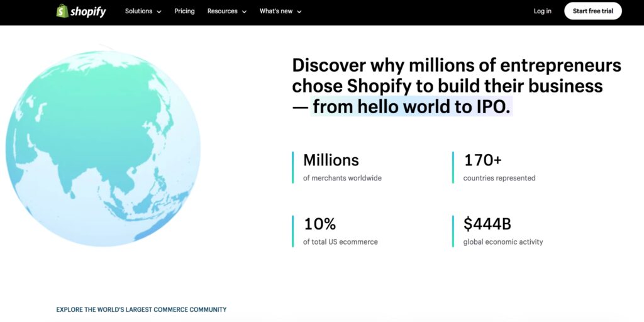
Task: Click the Shopify bag logo icon
Action: (x=62, y=11)
